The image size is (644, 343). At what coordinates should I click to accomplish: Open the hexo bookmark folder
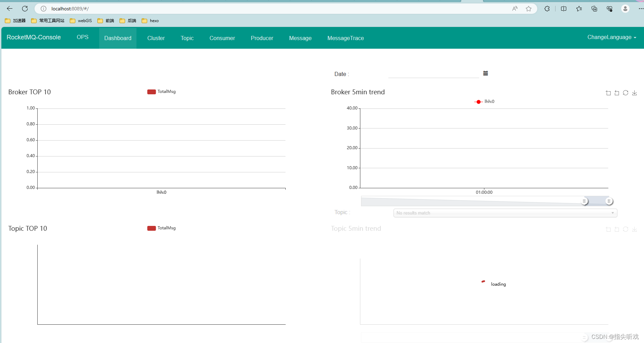(x=150, y=21)
